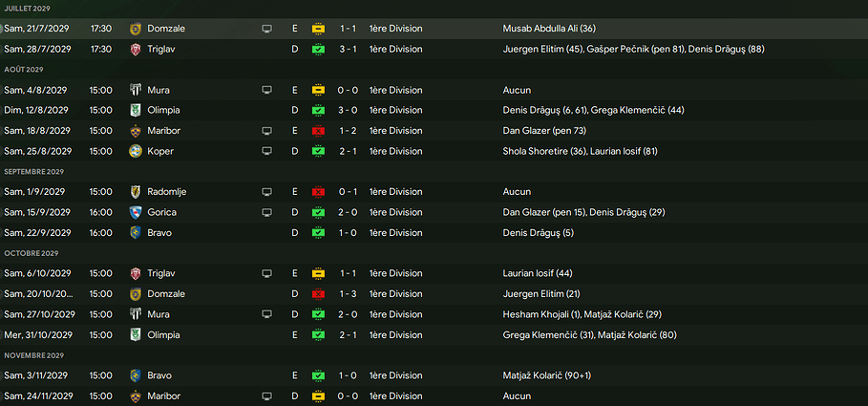868x406 pixels.
Task: Click the Koper club badge
Action: 136,151
